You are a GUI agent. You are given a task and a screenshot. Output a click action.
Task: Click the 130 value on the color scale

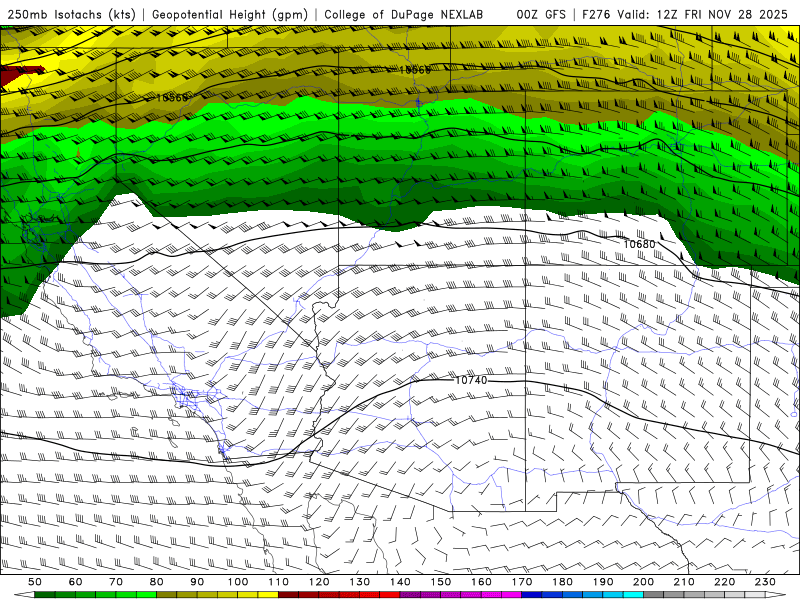click(x=359, y=582)
